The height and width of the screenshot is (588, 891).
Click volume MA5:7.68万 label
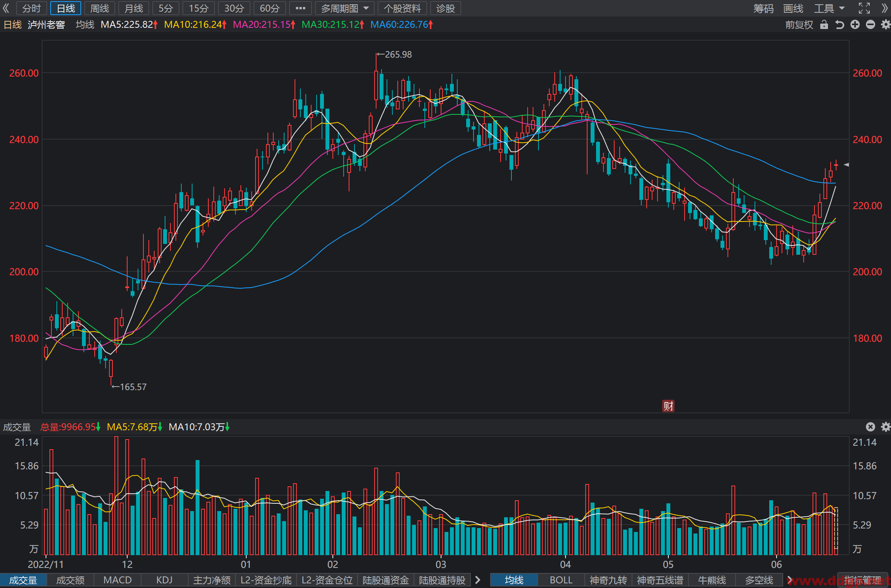pos(135,427)
